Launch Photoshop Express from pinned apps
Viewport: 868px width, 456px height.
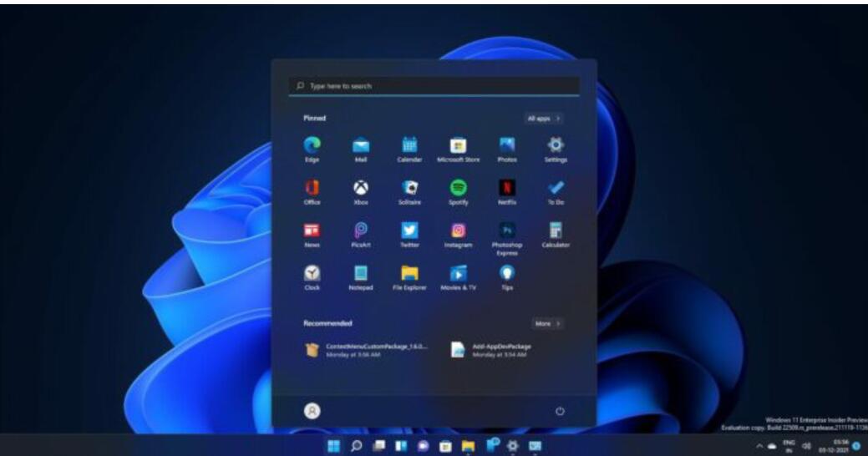coord(507,239)
